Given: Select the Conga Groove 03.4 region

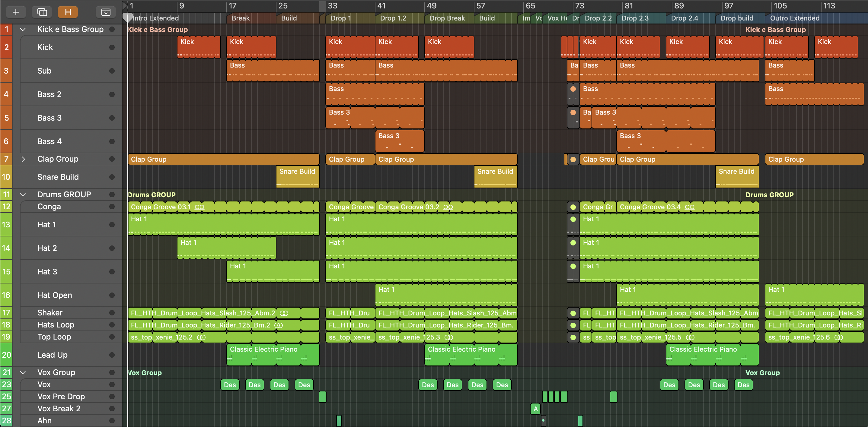Looking at the screenshot, I should click(x=688, y=207).
